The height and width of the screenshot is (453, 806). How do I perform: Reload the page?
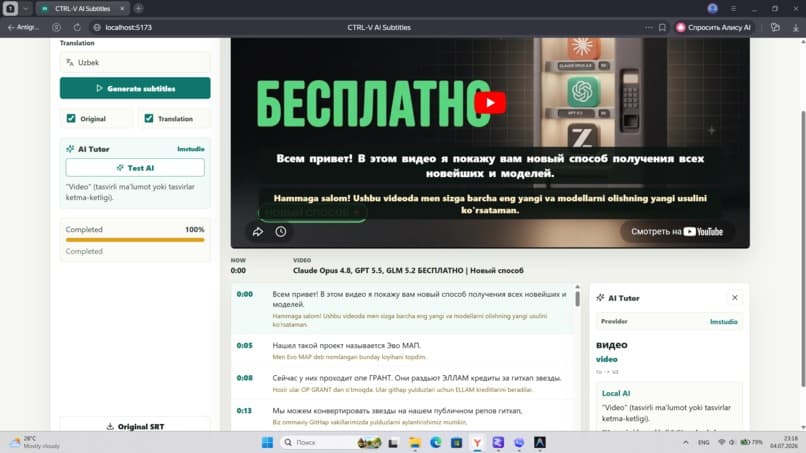[x=77, y=27]
